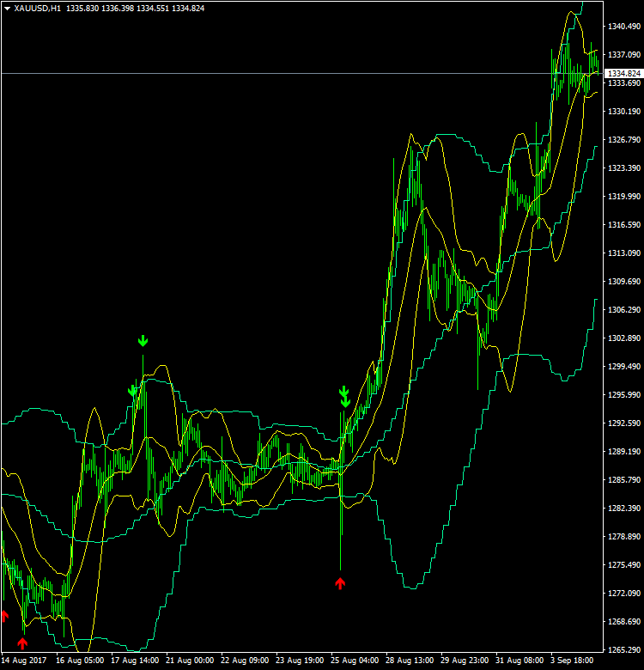Click the price axis label 1340.490
644x670 pixels.
coord(624,27)
